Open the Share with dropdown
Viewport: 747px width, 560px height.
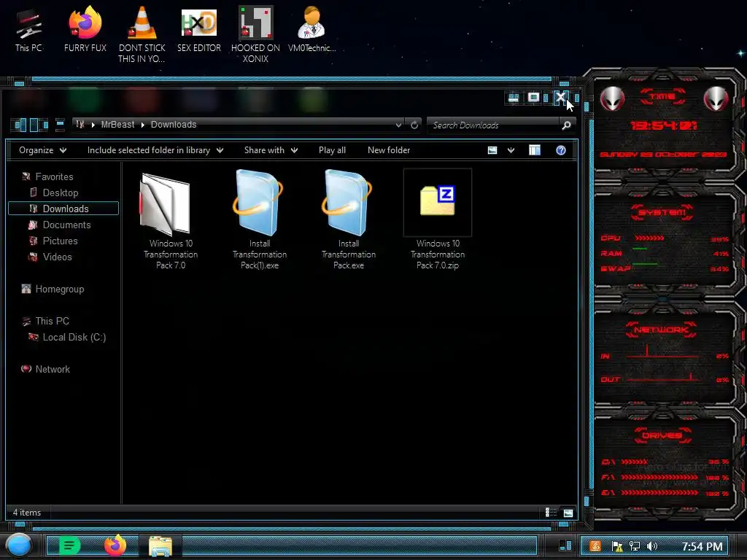[271, 150]
